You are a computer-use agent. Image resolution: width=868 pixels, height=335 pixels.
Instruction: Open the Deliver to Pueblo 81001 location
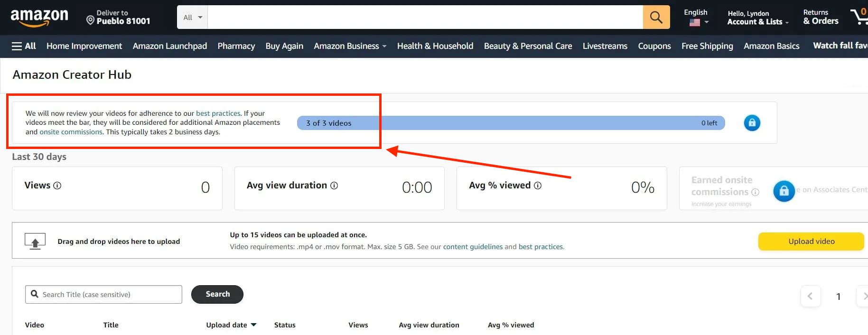pos(118,17)
